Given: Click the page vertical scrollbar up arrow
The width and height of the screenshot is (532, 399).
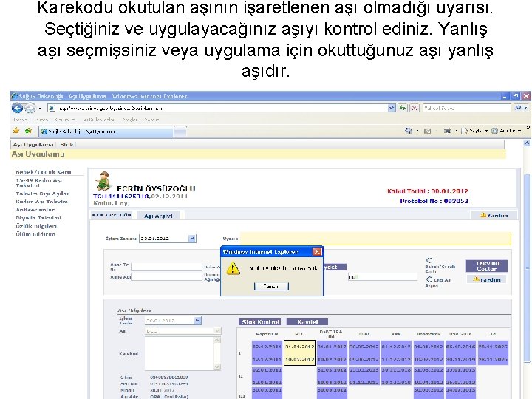Looking at the screenshot, I should coord(527,143).
